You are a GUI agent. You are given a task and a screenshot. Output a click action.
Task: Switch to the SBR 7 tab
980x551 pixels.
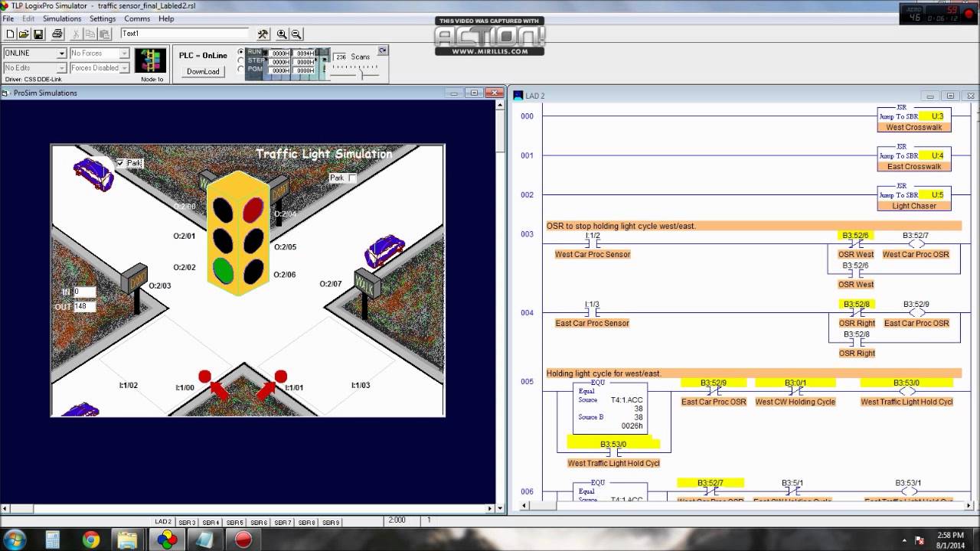(x=283, y=523)
